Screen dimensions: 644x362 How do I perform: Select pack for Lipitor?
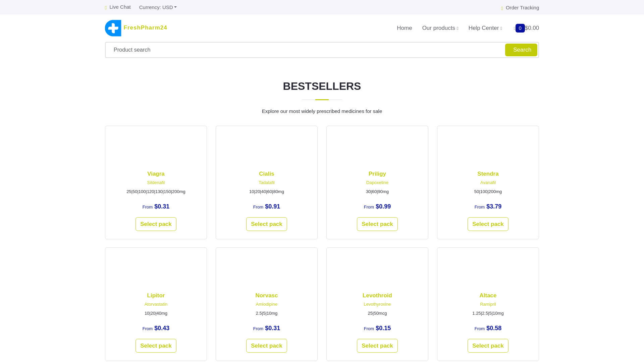pos(156,346)
